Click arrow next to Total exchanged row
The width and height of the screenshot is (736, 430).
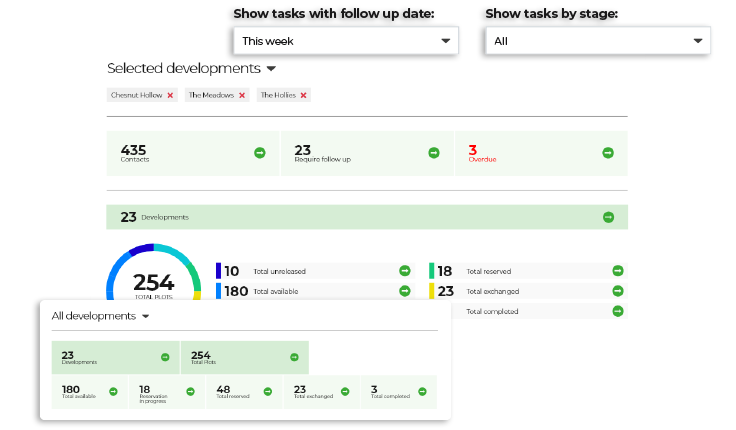pyautogui.click(x=618, y=291)
